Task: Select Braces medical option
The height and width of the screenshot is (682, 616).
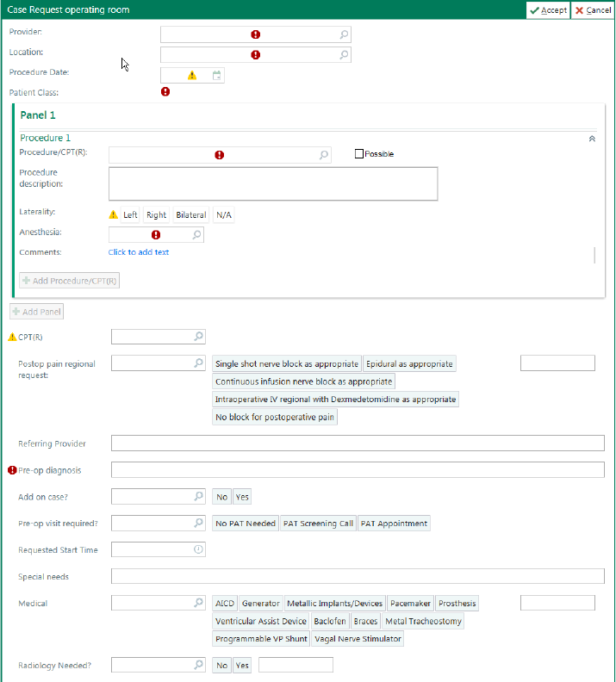Action: pyautogui.click(x=365, y=622)
